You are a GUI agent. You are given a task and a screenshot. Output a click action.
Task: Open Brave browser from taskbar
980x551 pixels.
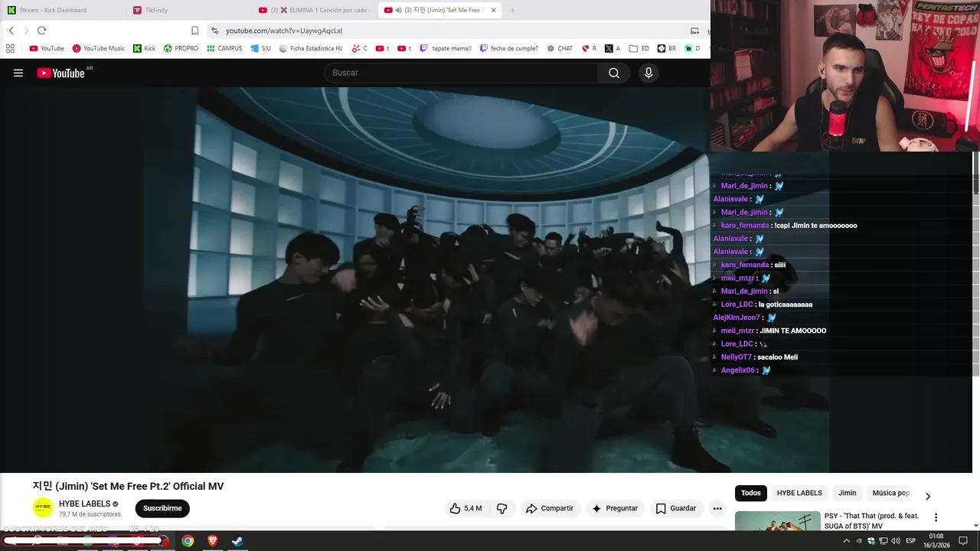click(213, 541)
